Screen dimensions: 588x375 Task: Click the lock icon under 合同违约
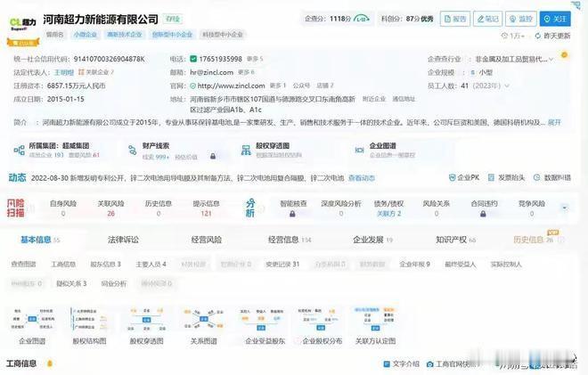pyautogui.click(x=483, y=214)
